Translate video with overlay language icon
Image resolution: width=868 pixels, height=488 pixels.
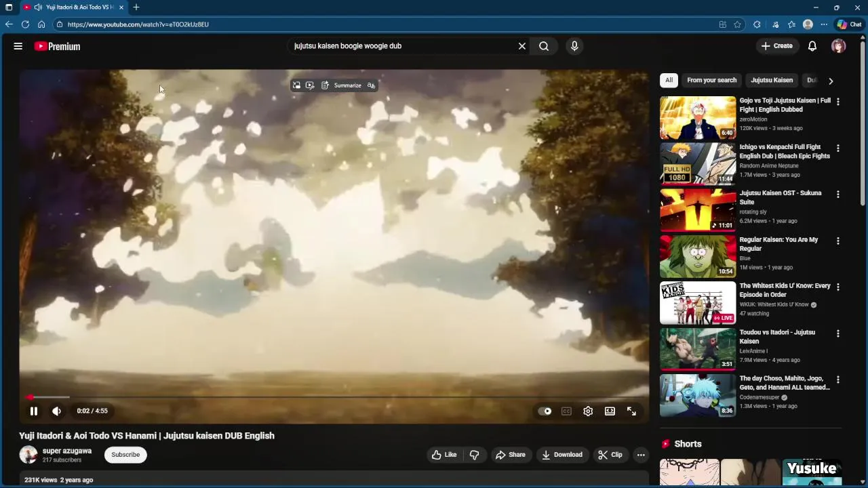coord(371,85)
